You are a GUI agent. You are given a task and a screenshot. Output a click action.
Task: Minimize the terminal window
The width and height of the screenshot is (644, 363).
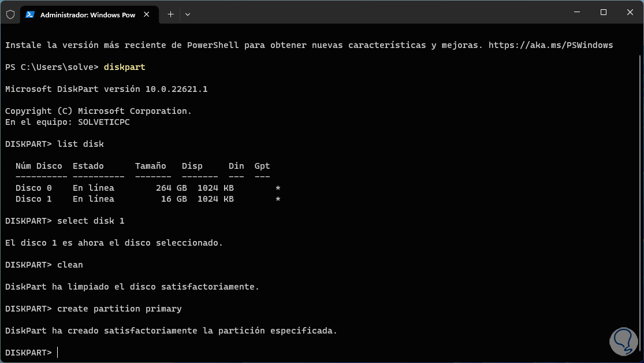coord(576,12)
